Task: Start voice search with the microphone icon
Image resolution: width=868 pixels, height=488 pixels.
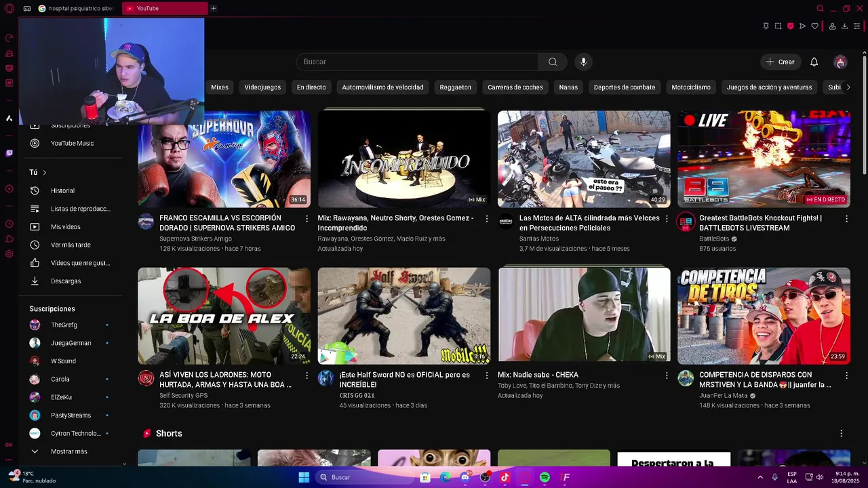Action: click(583, 62)
